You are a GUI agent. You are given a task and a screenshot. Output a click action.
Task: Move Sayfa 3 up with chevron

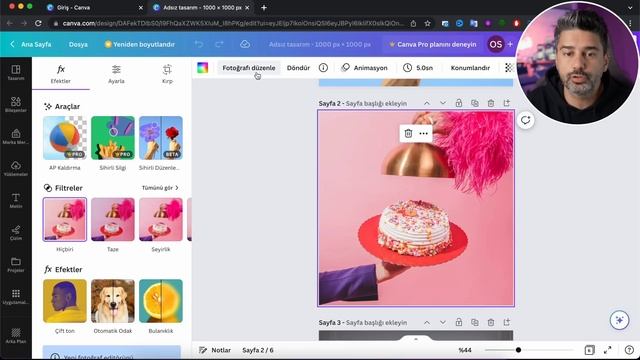[427, 322]
